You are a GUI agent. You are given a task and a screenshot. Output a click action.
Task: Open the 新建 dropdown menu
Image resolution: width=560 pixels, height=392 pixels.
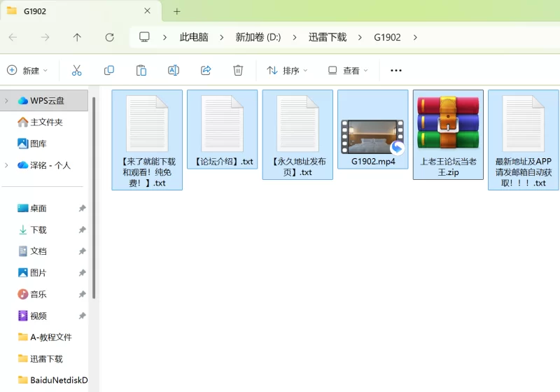pos(28,70)
